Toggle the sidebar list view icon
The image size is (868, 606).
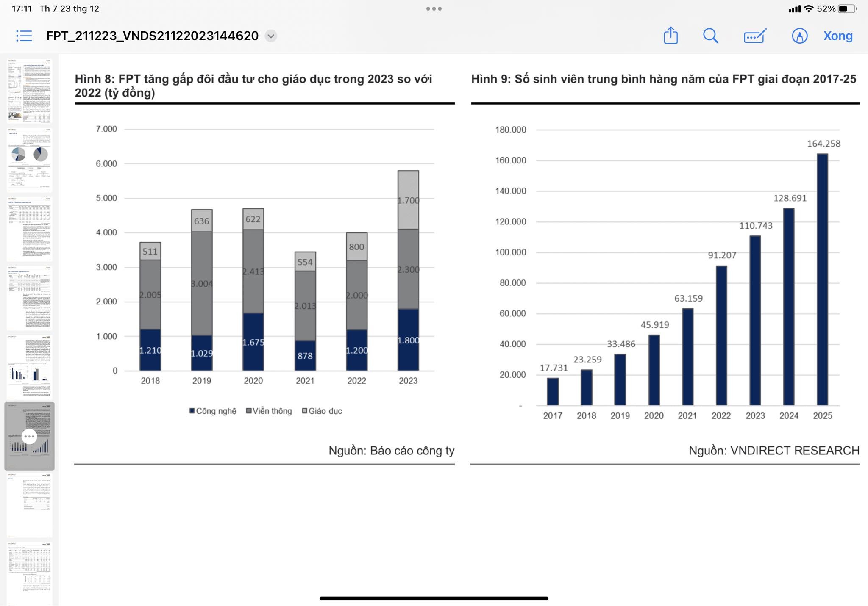tap(24, 36)
